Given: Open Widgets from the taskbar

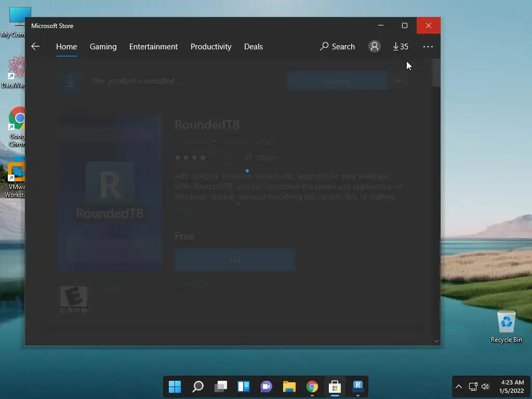Looking at the screenshot, I should [x=244, y=387].
